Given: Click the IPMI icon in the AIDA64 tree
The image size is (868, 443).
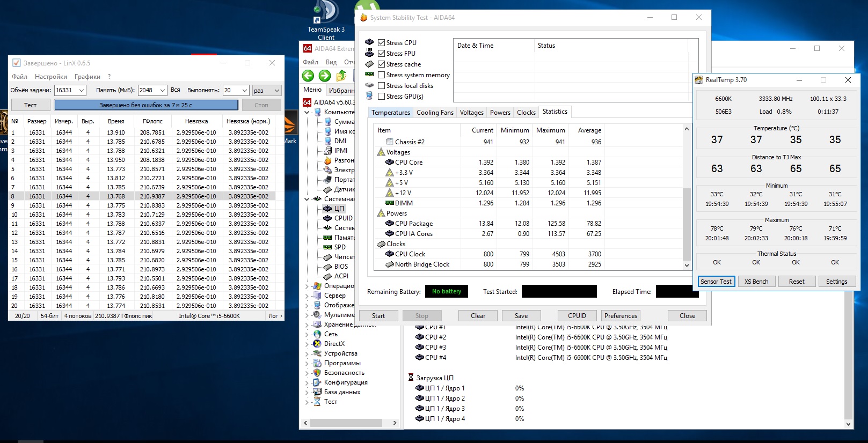Looking at the screenshot, I should (x=327, y=151).
